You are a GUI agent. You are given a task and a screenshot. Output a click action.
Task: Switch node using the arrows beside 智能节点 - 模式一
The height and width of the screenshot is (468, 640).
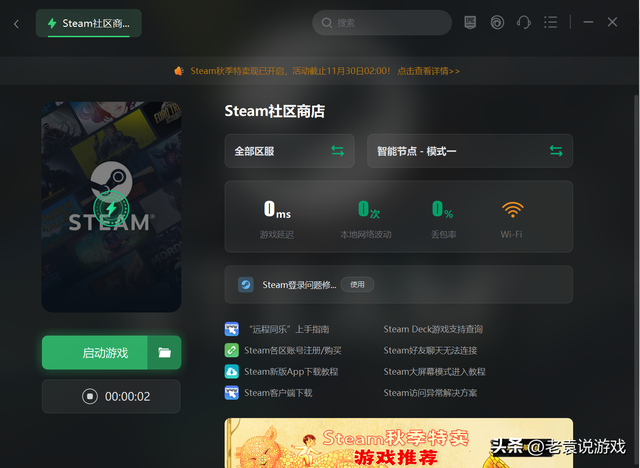tap(556, 151)
